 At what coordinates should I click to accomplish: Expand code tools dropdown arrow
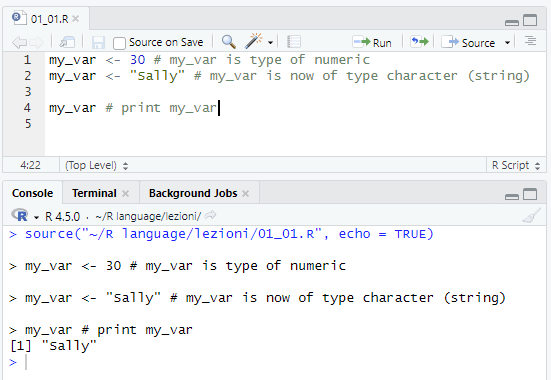pyautogui.click(x=270, y=43)
